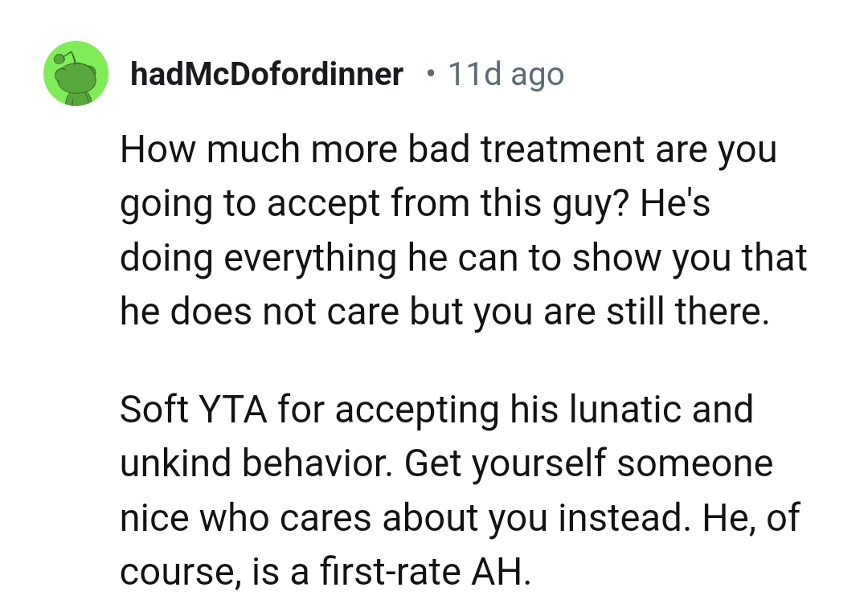Screen dimensions: 868x616
Task: Open the 11d ago timestamp permalink
Action: 505,73
